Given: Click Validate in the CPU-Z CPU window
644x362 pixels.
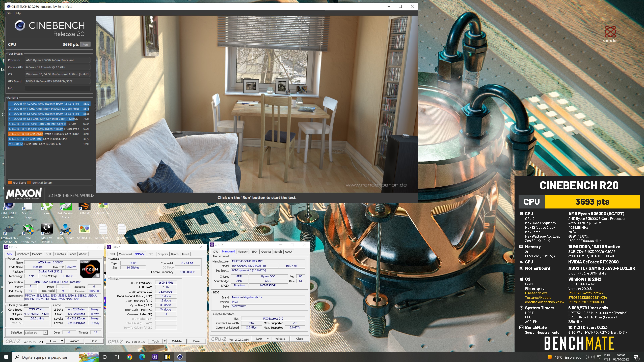Looking at the screenshot, I should tap(74, 341).
